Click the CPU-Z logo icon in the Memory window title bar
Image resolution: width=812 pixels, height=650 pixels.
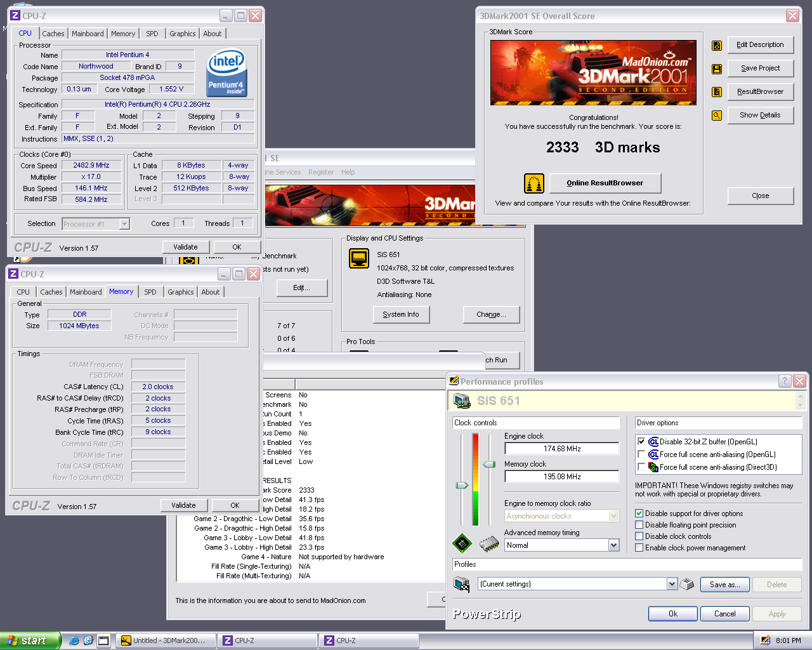(x=13, y=274)
